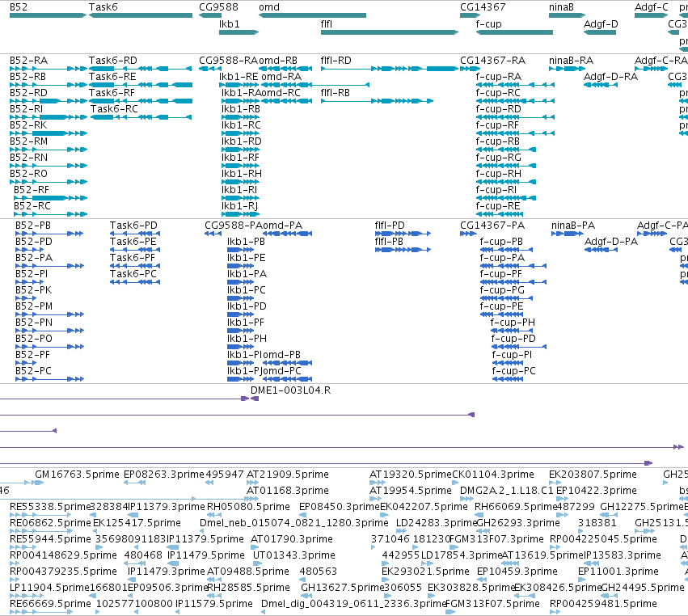
Task: Select transcript Adgf-D-RA
Action: tap(610, 76)
